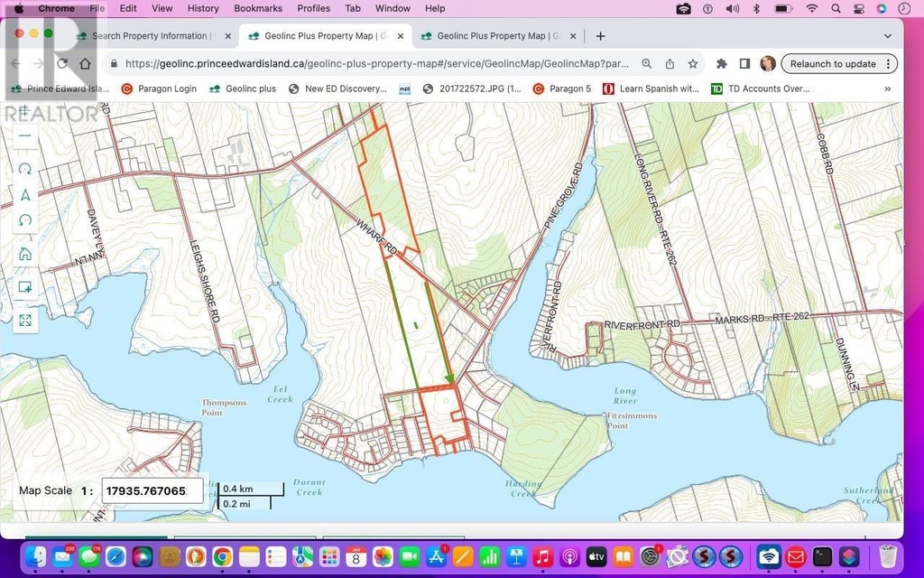Click the north arrow compass tool
The height and width of the screenshot is (578, 924).
(24, 195)
